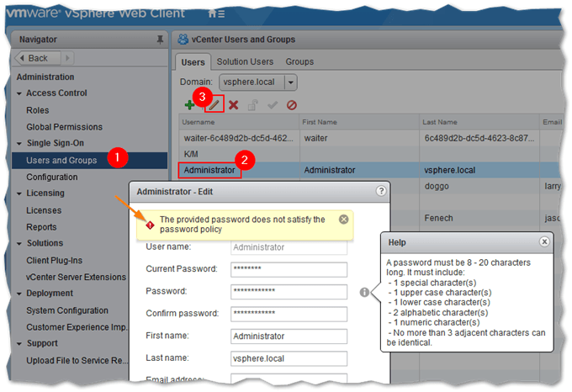The width and height of the screenshot is (572, 392).
Task: Open Customer Experience Improvement entry
Action: (x=77, y=327)
